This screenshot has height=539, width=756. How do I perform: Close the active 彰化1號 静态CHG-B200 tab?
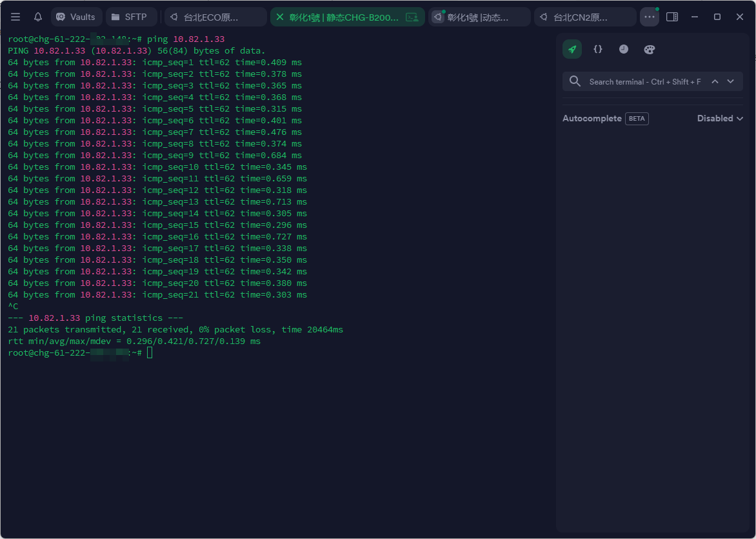point(280,17)
